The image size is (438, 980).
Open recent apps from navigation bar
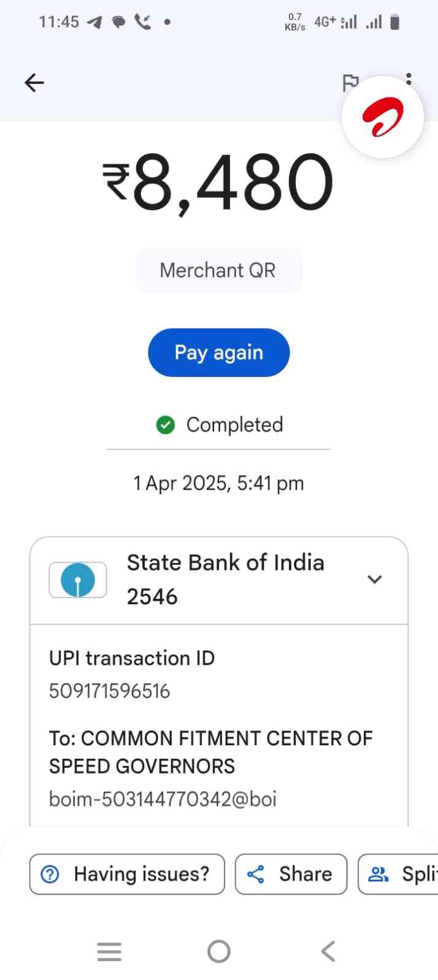point(109,951)
